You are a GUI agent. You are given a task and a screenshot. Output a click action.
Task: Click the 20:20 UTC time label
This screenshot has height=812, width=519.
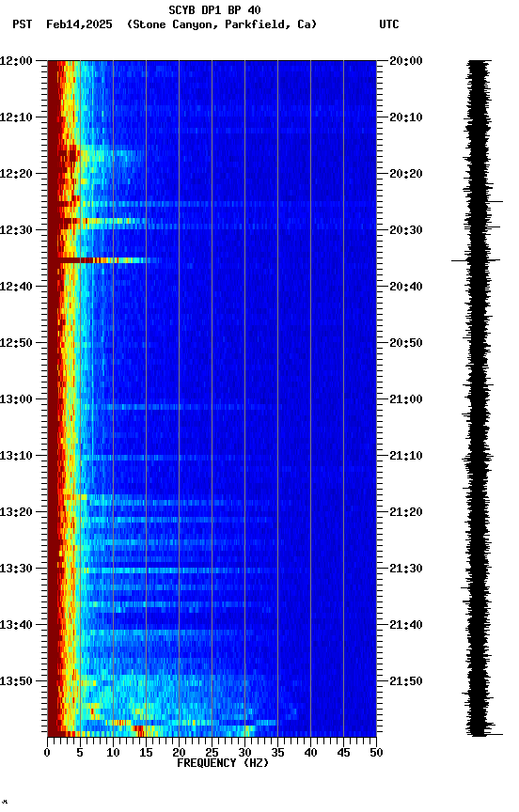tap(406, 174)
